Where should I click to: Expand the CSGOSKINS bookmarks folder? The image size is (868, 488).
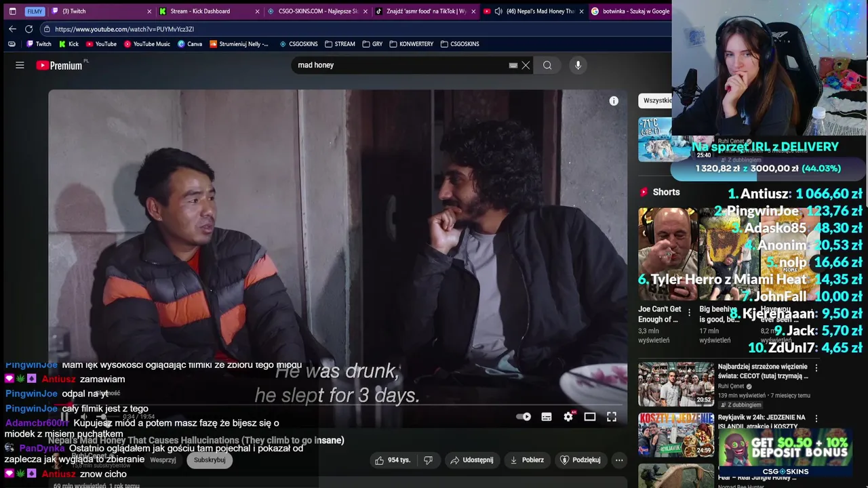460,44
